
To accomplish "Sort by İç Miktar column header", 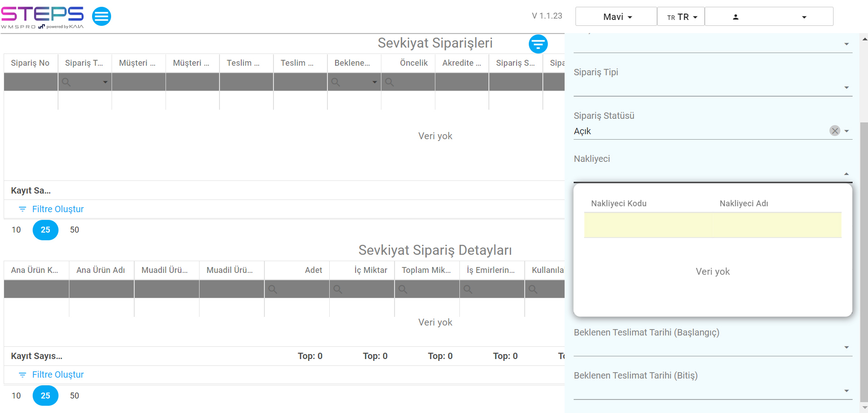I will (x=362, y=270).
